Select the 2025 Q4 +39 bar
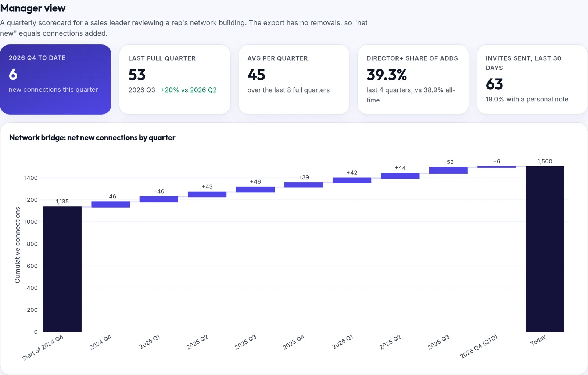 click(304, 185)
